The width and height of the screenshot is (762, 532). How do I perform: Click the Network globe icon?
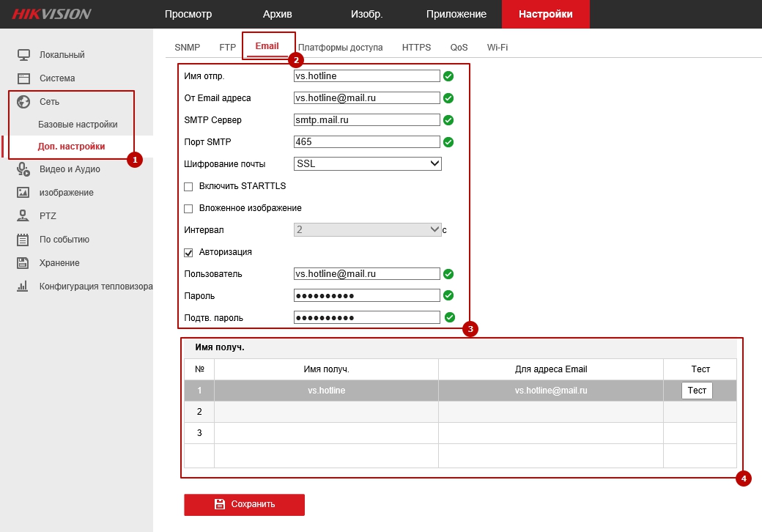(23, 102)
